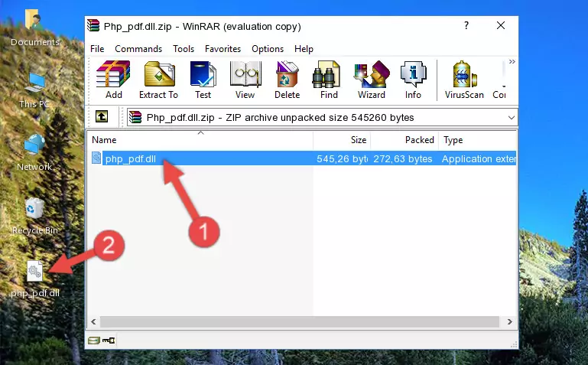Open the View file tool
Screen dimensions: 588x365
[x=245, y=80]
